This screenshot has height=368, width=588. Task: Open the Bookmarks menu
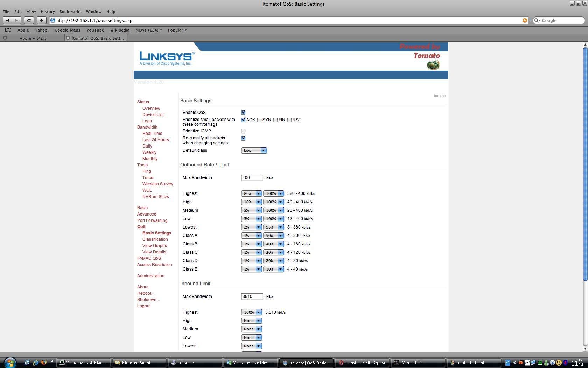click(x=70, y=12)
